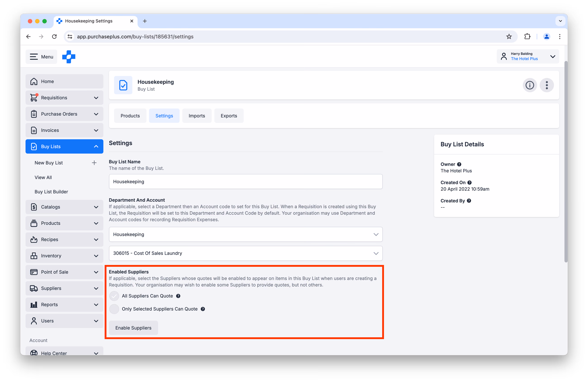Switch to the Exports tab
The width and height of the screenshot is (588, 382).
[x=229, y=116]
